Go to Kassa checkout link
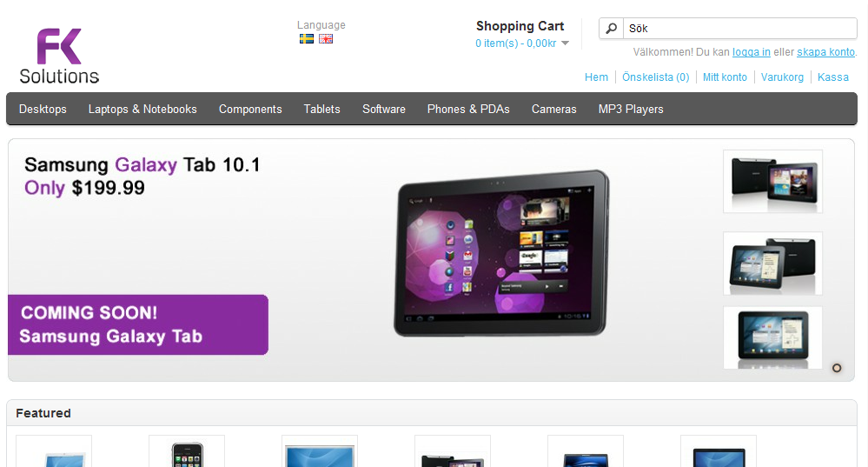Screen dimensions: 868x467 (833, 77)
